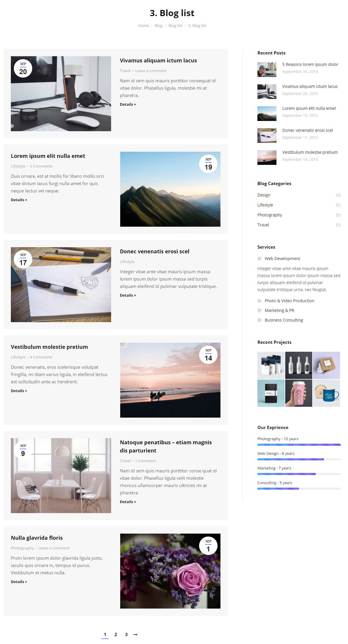The image size is (348, 644).
Task: Click the SEP 17 date badge
Action: click(23, 259)
